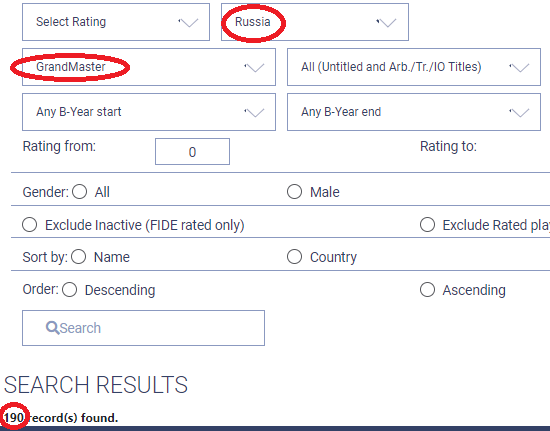The height and width of the screenshot is (431, 550).
Task: Open the Russia country dropdown
Action: [315, 22]
